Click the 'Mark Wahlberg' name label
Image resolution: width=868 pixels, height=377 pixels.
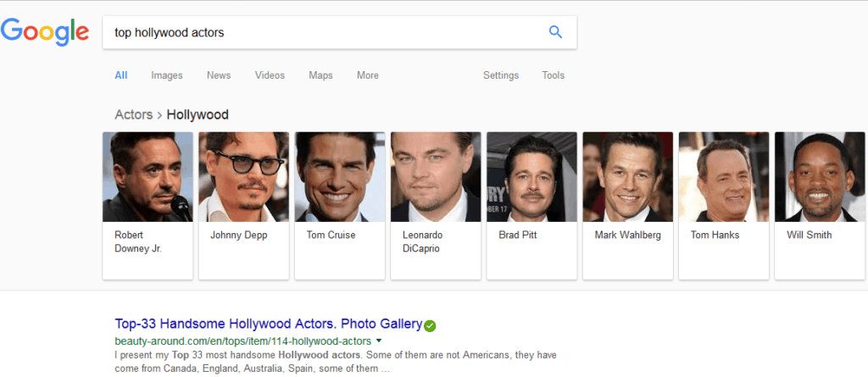click(x=628, y=236)
